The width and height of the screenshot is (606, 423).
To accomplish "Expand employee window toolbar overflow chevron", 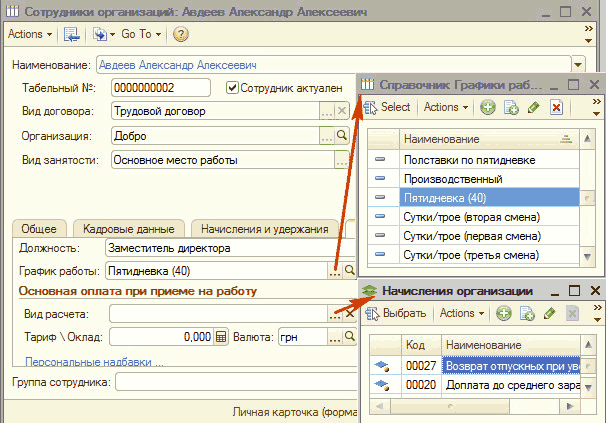I will point(589,29).
